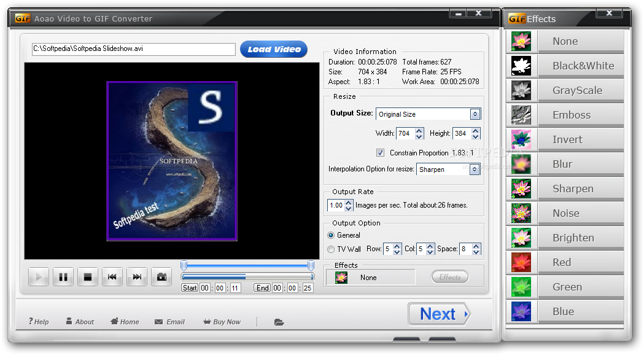The image size is (644, 355).
Task: Apply the Green color effect
Action: point(581,287)
